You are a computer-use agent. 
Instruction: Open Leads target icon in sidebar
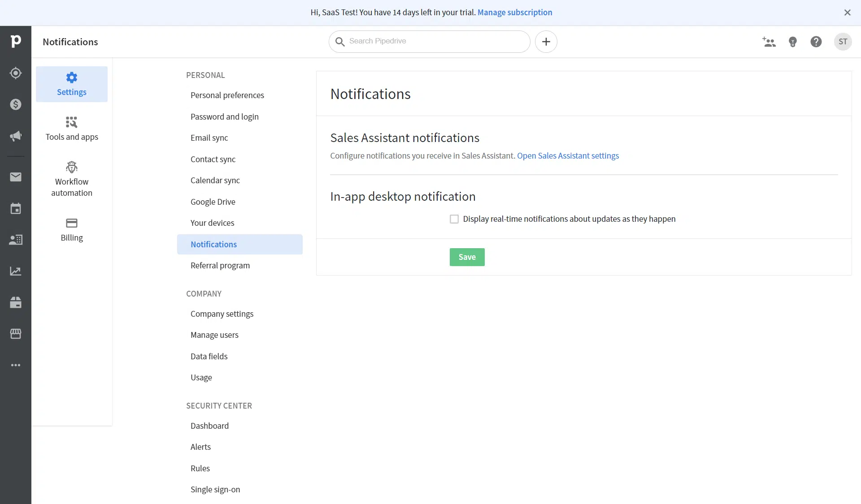point(16,73)
